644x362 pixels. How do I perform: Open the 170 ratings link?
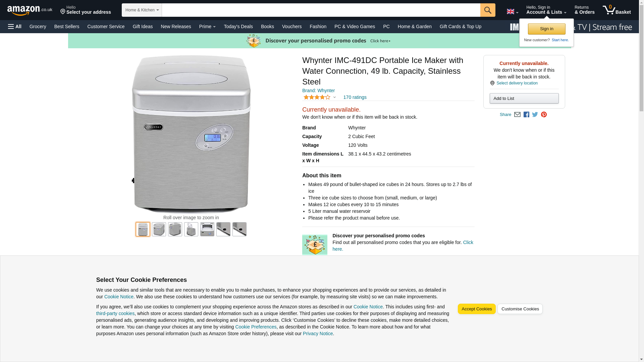[355, 98]
